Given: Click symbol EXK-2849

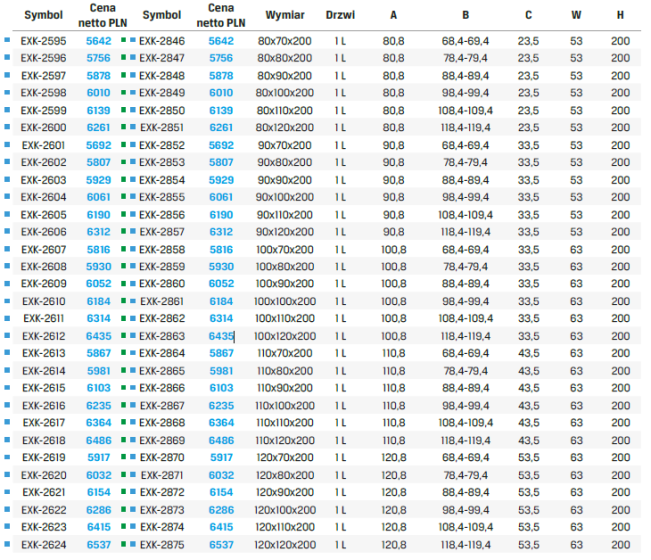Looking at the screenshot, I should (x=162, y=93).
